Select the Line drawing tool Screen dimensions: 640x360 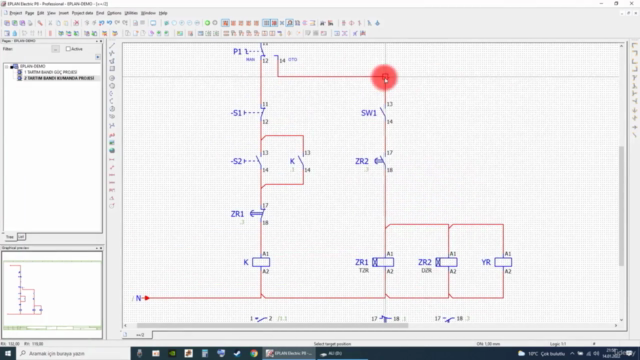point(112,45)
